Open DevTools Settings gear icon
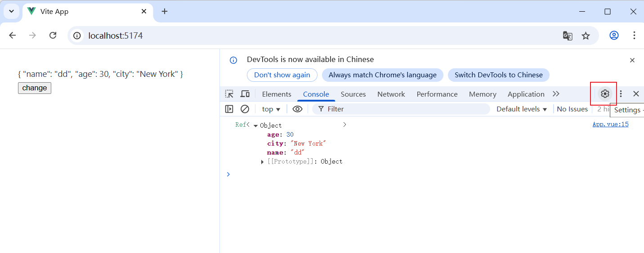The height and width of the screenshot is (253, 644). coord(605,94)
